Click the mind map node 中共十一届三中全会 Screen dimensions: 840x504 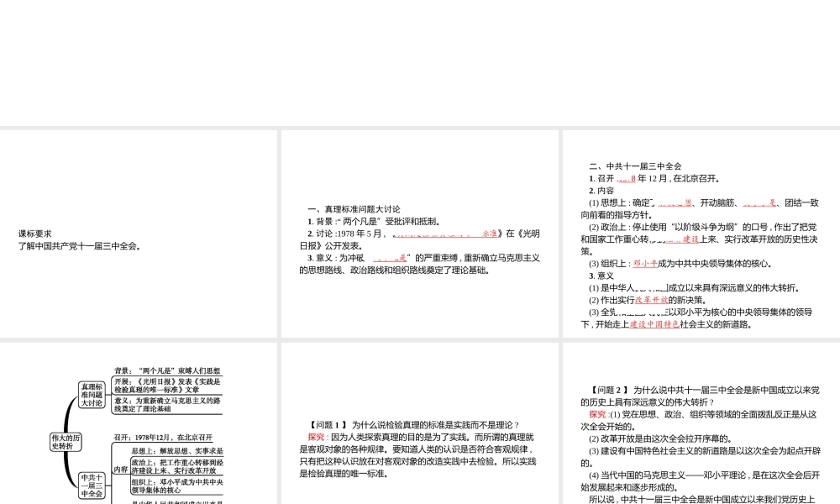[x=92, y=486]
